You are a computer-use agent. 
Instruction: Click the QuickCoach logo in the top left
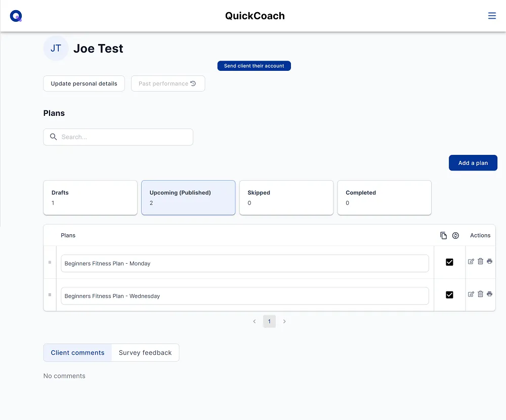(x=16, y=16)
